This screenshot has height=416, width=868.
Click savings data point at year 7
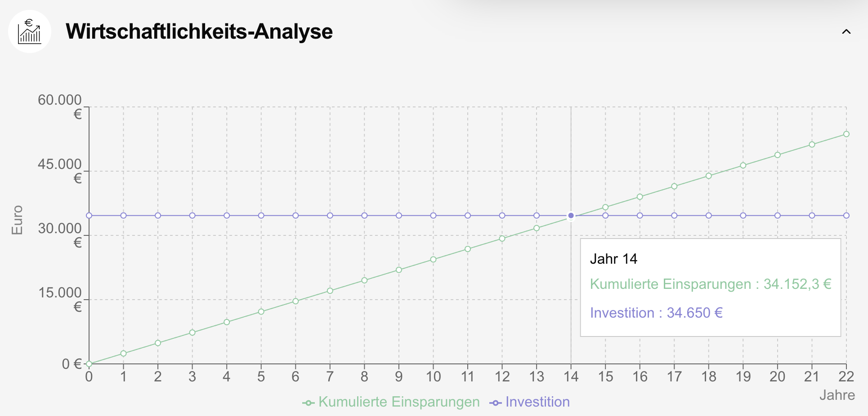(x=330, y=291)
